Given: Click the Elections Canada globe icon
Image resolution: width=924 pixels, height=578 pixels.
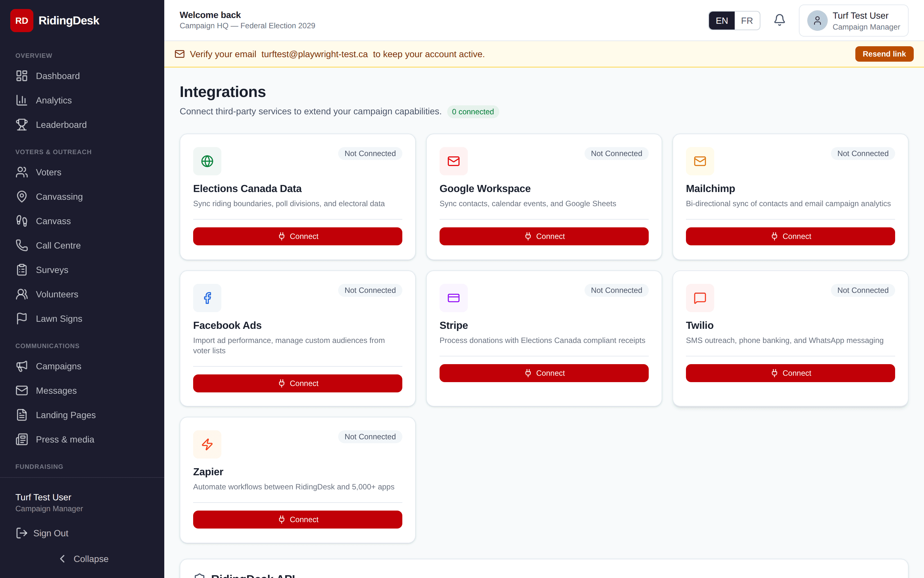Looking at the screenshot, I should tap(207, 161).
